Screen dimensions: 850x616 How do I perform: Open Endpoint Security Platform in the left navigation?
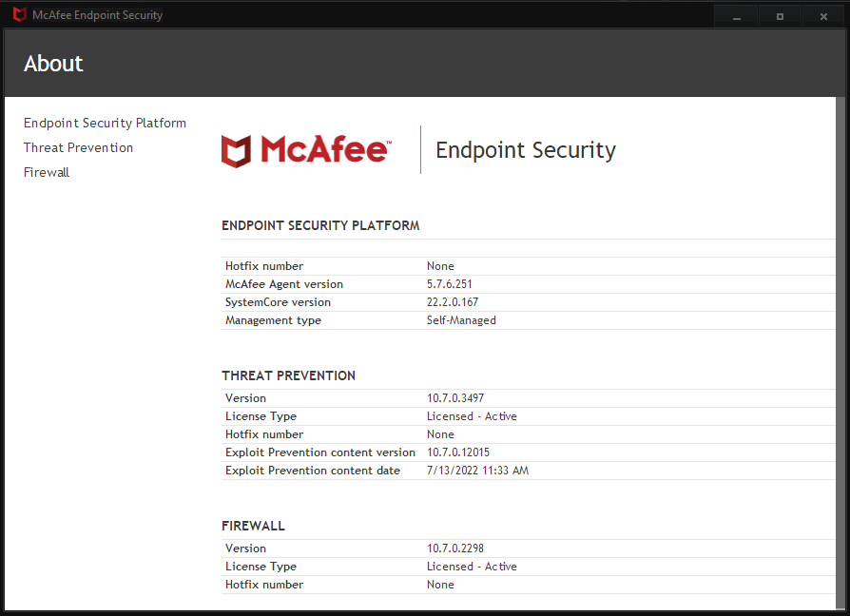tap(105, 123)
